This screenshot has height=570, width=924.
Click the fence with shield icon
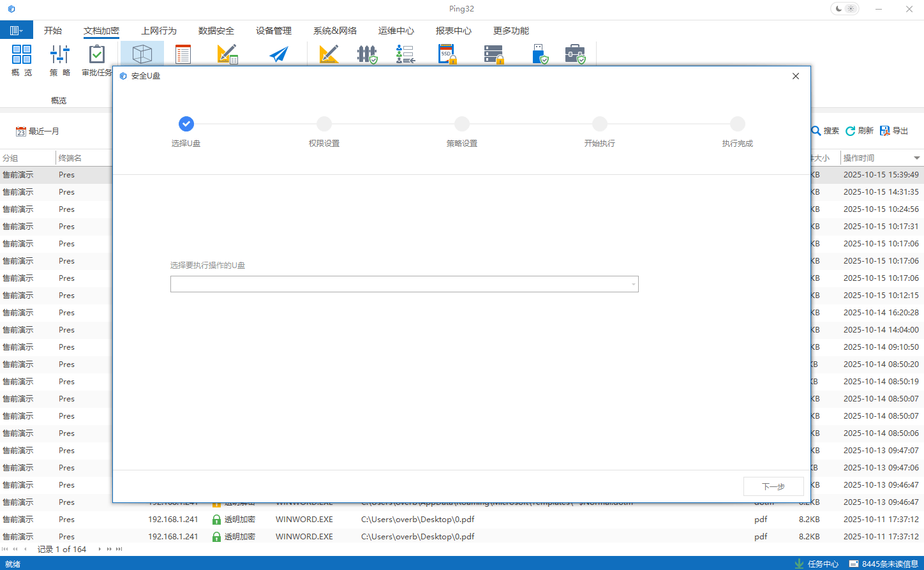coord(367,55)
